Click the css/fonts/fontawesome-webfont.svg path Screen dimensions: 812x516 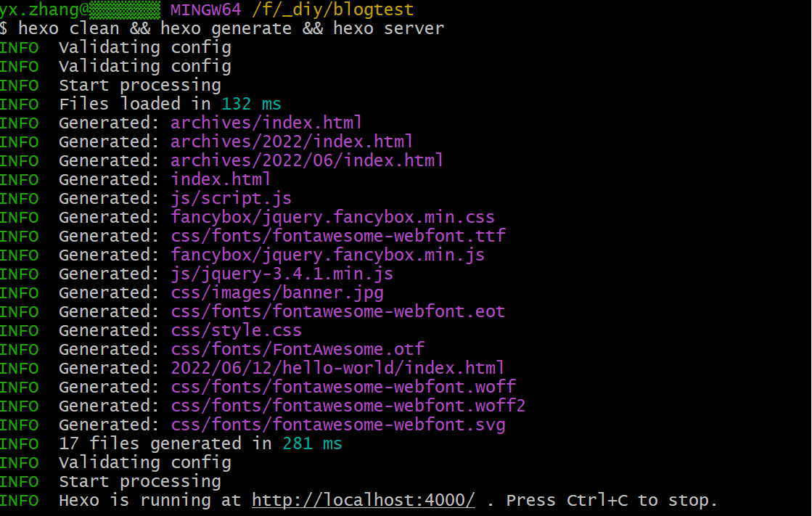(x=337, y=425)
